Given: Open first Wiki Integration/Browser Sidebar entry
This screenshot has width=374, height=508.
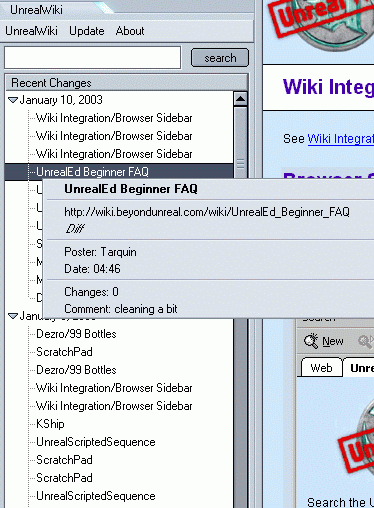Looking at the screenshot, I should 114,118.
